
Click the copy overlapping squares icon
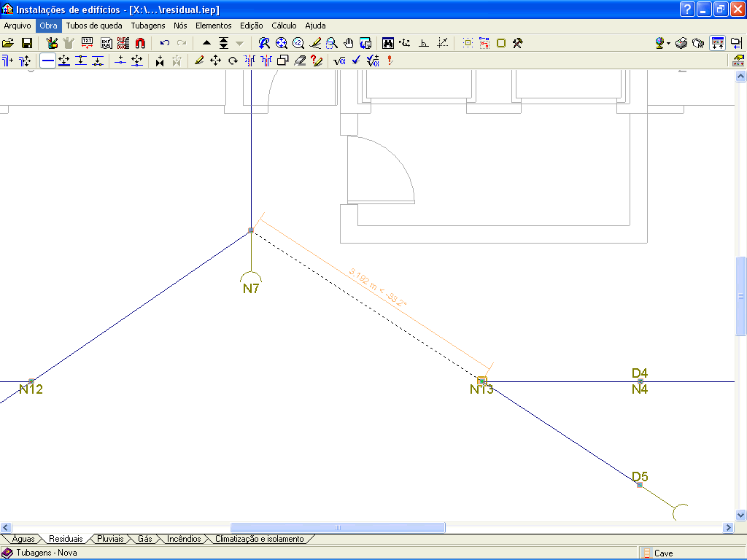coord(283,61)
